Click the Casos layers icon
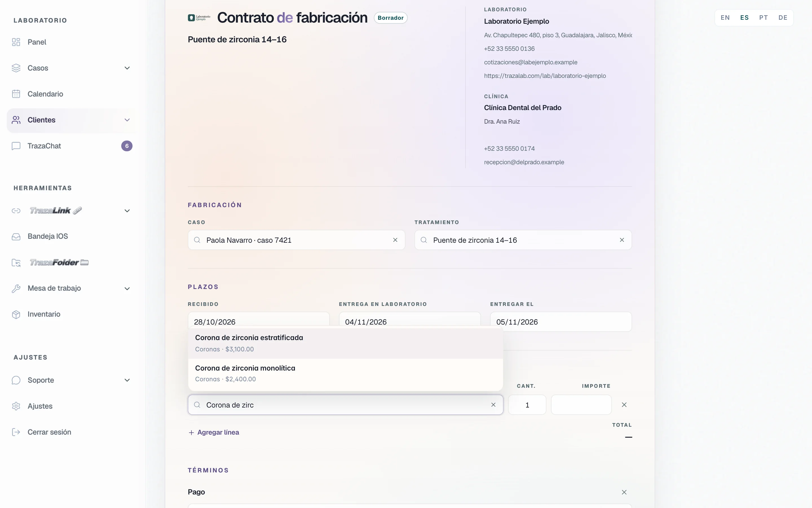The height and width of the screenshot is (508, 812). pos(16,68)
